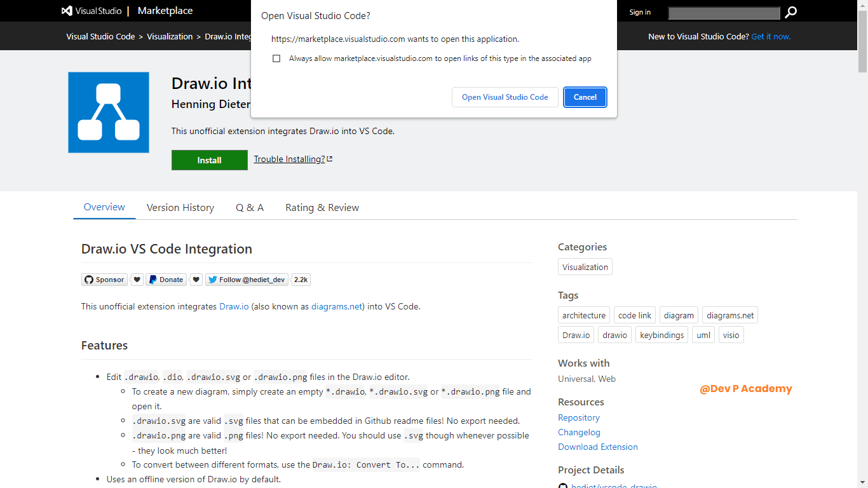This screenshot has height=488, width=868.
Task: Click the external link icon beside Trouble Installing
Action: point(330,159)
